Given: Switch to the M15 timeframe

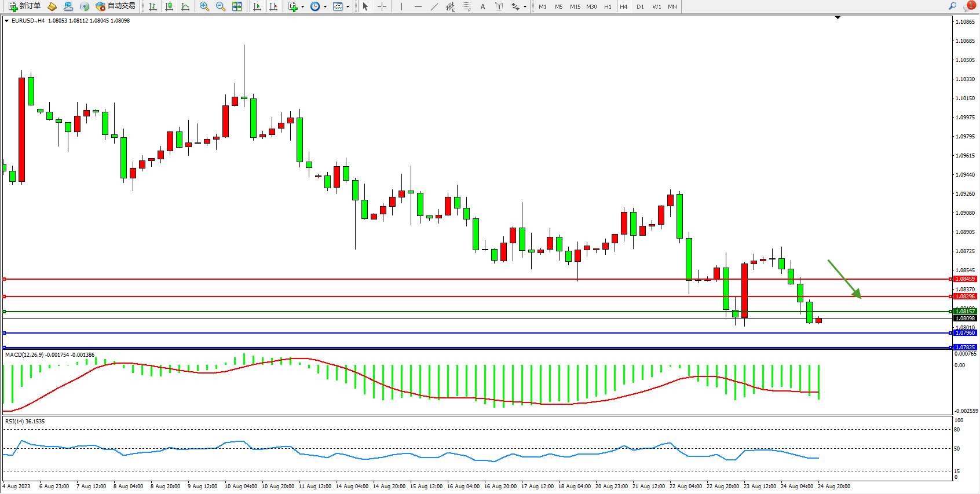Looking at the screenshot, I should click(575, 7).
